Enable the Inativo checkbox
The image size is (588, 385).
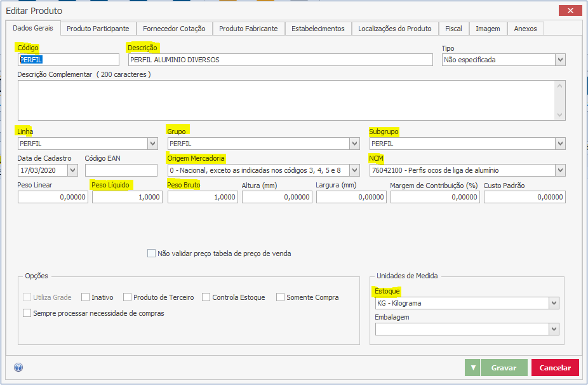click(x=86, y=297)
